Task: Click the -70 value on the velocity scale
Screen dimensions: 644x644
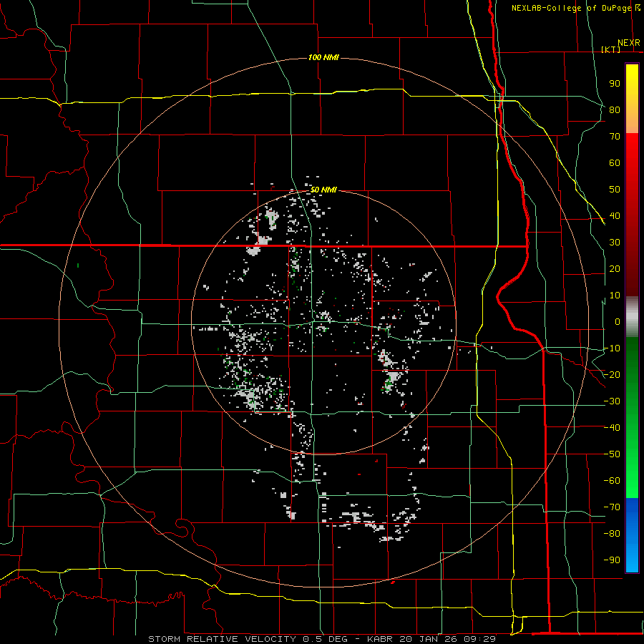Action: point(612,507)
